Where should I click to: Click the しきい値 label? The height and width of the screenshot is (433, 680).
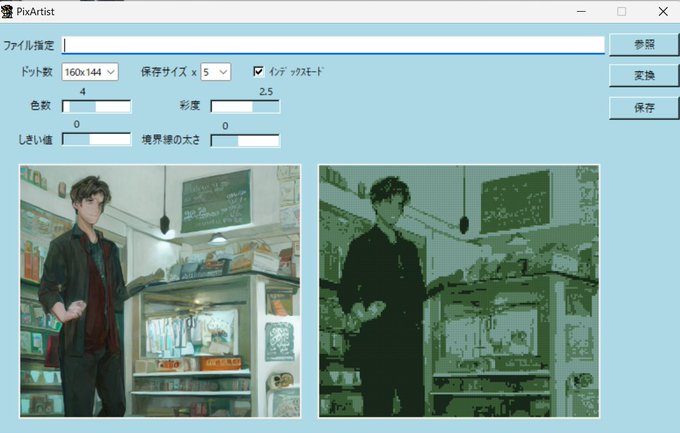coord(35,140)
